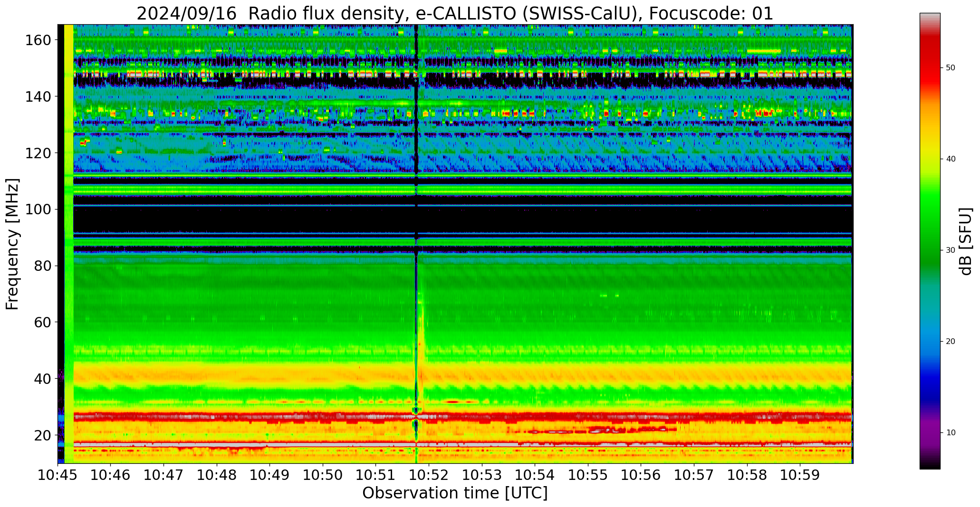Image resolution: width=980 pixels, height=507 pixels.
Task: Click the 10:50 time tick label
Action: point(323,475)
